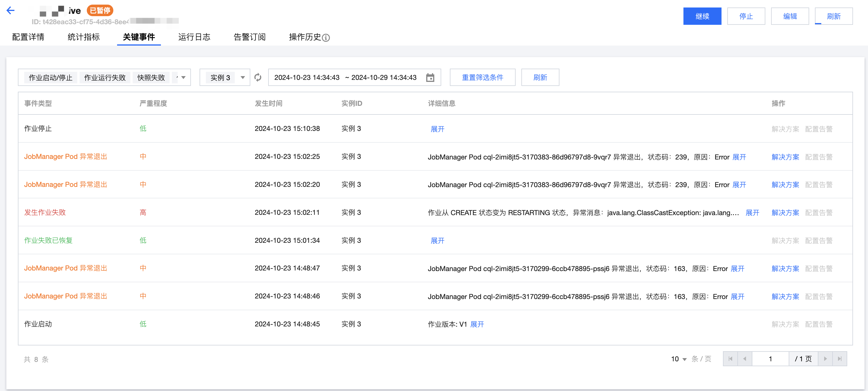Click the page number input field

click(770, 359)
